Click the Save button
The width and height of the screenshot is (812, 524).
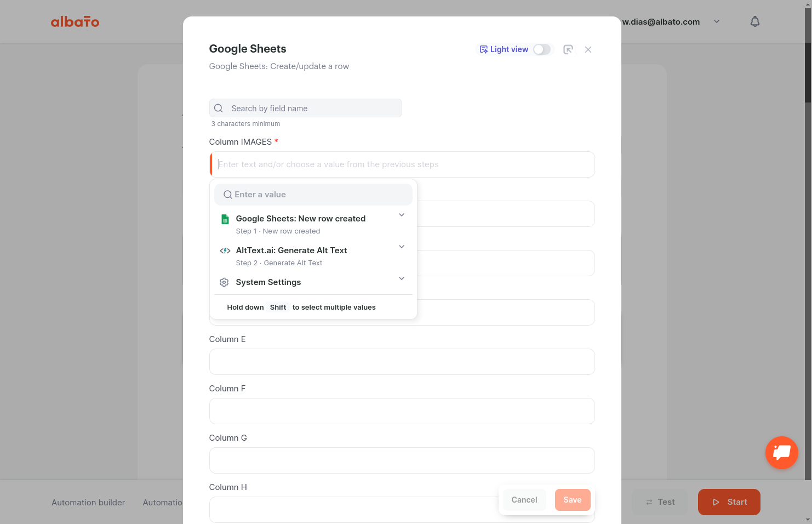click(x=573, y=500)
